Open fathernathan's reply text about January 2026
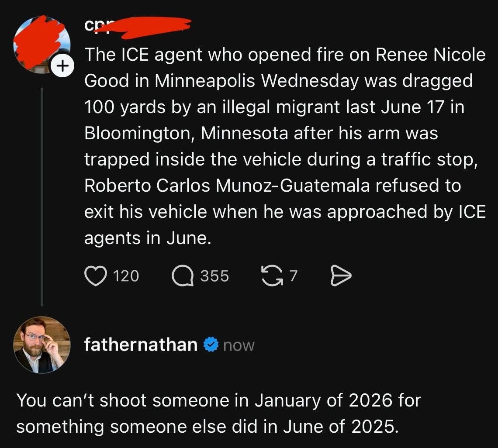 (218, 413)
